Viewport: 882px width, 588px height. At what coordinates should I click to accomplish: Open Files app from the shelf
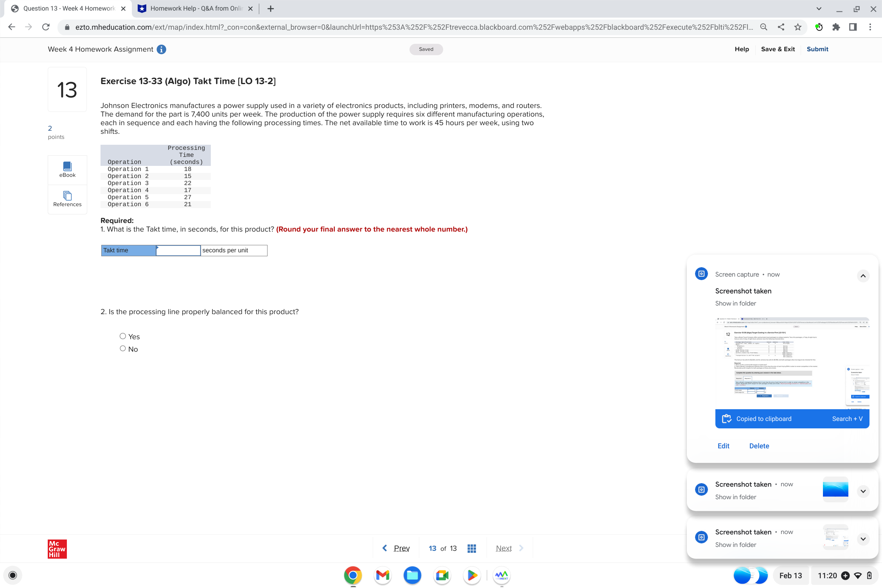(x=412, y=575)
